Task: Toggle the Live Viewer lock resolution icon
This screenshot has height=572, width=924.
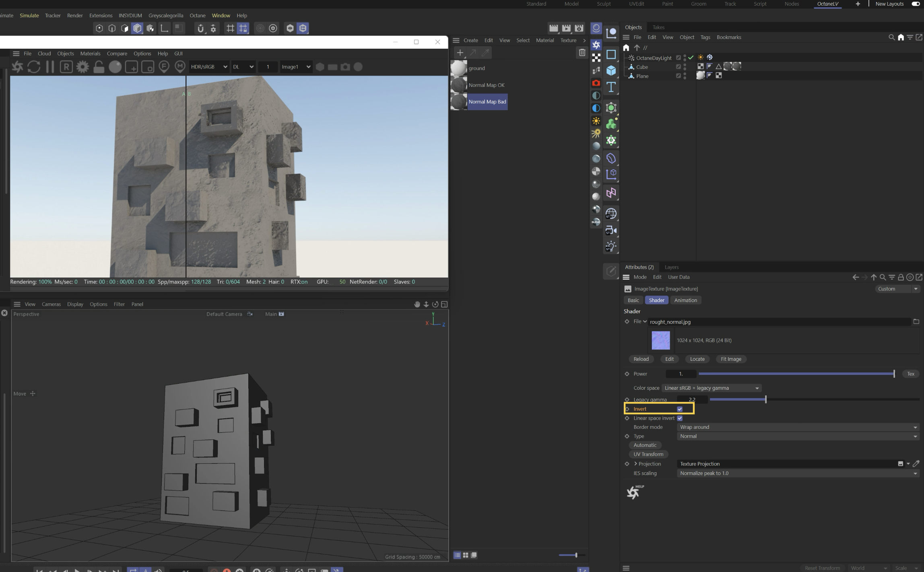Action: 99,67
